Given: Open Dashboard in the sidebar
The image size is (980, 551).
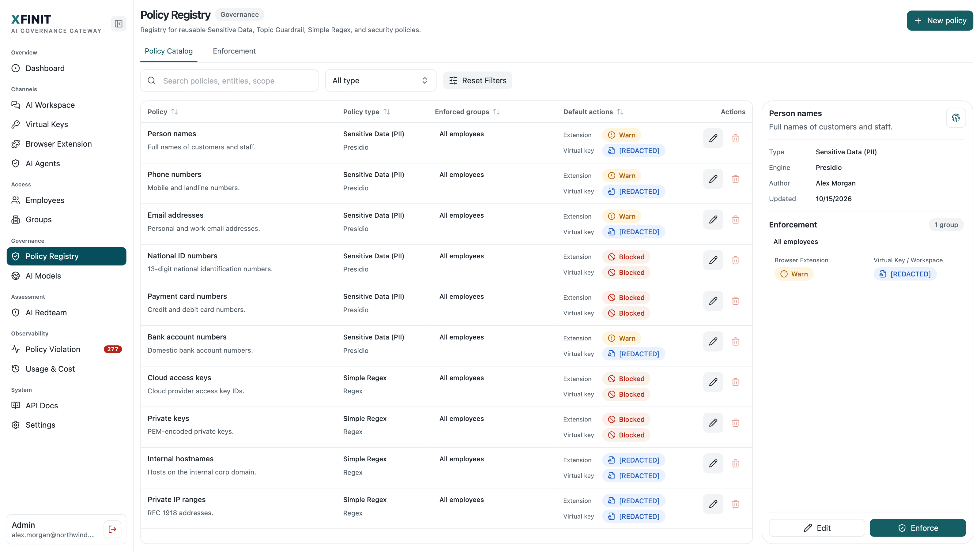Looking at the screenshot, I should [66, 69].
